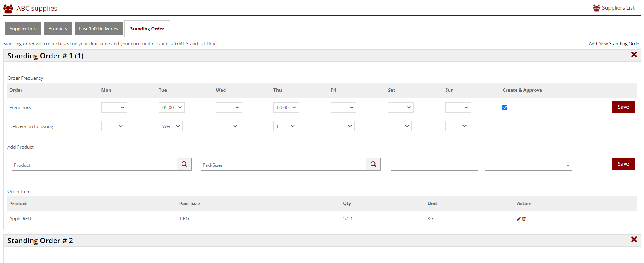Screen dimensions: 644x263
Task: Click the Product search magnifier icon
Action: coord(184,164)
